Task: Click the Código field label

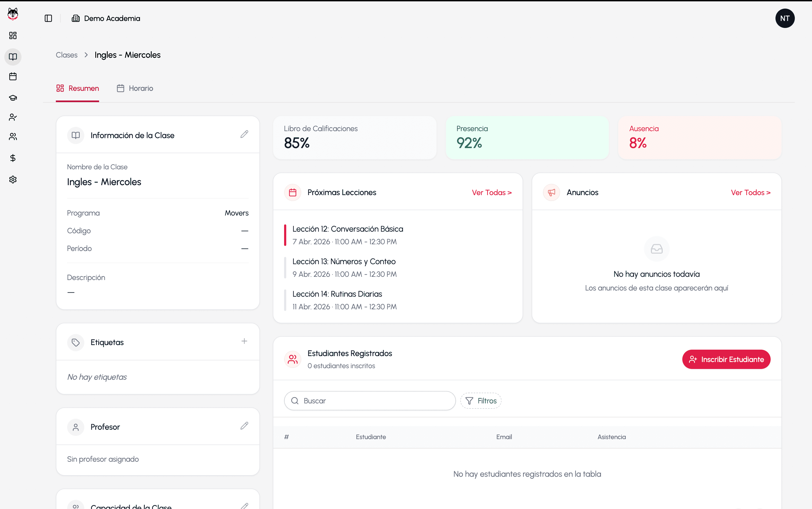Action: [79, 231]
